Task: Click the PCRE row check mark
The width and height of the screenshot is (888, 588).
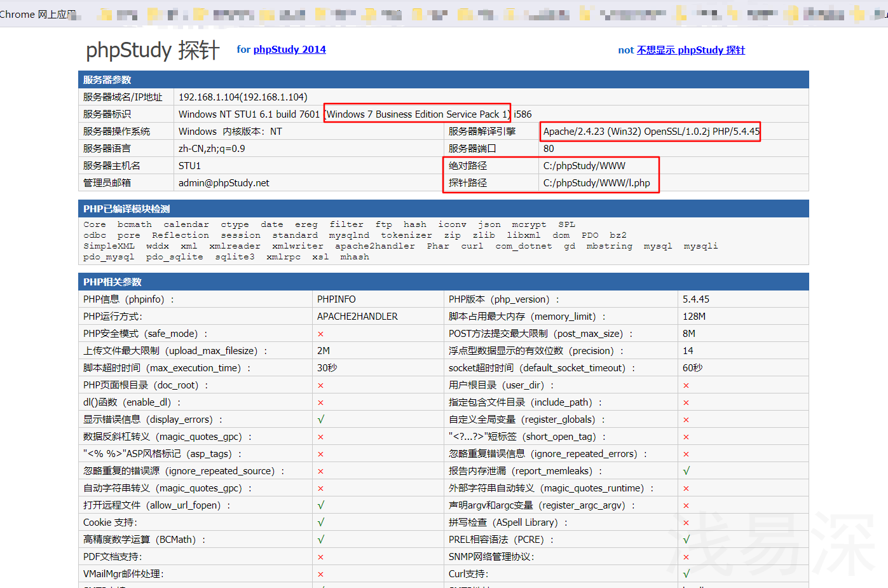Action: tap(686, 540)
